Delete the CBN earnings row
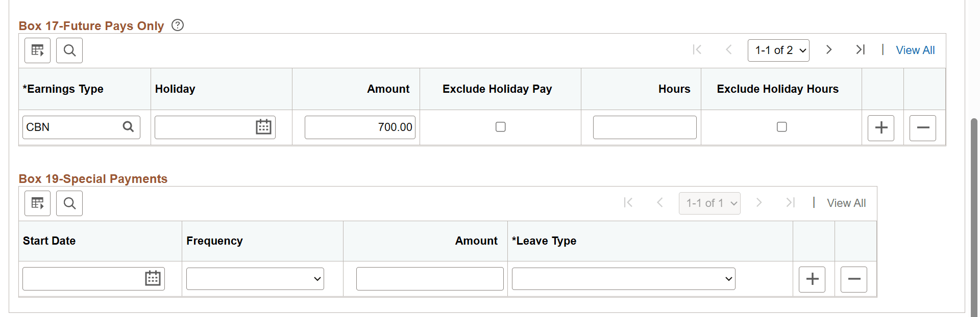 (923, 127)
